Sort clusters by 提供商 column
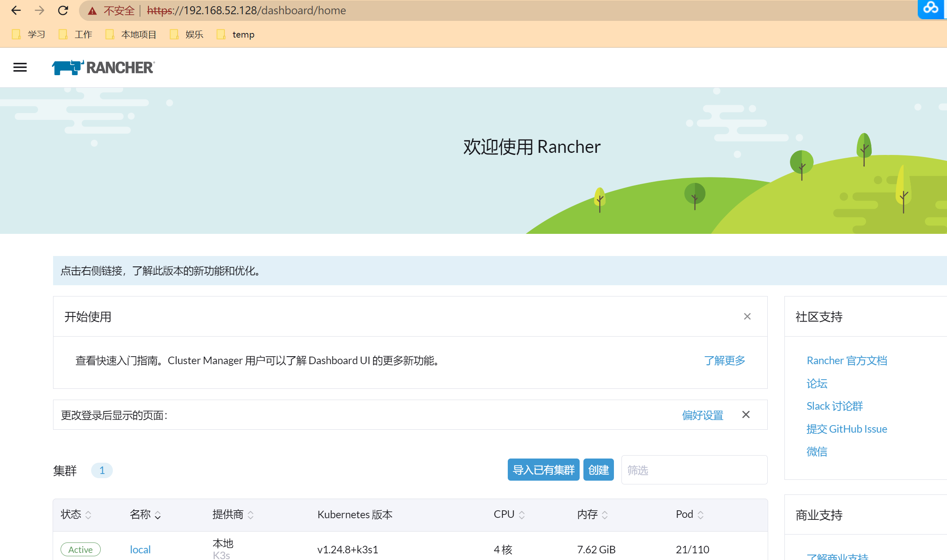 coord(233,514)
